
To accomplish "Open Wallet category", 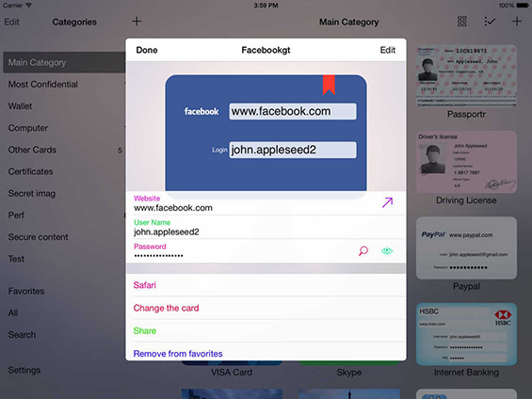I will click(20, 106).
